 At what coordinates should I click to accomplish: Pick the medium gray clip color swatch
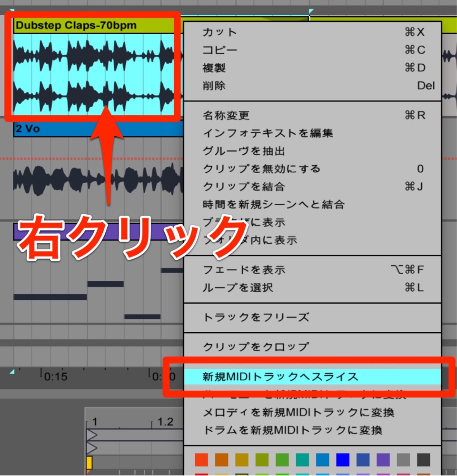[x=403, y=460]
